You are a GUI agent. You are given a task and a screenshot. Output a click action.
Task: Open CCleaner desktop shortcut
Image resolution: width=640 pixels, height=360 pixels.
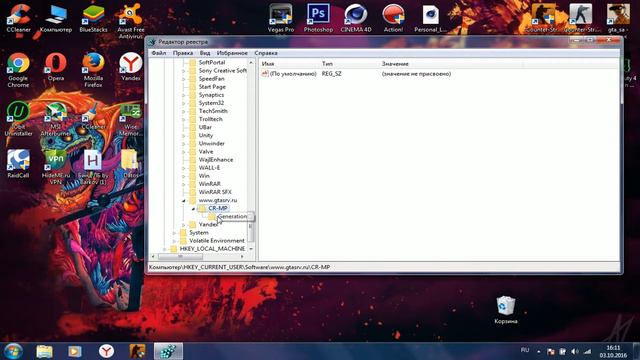tap(18, 18)
